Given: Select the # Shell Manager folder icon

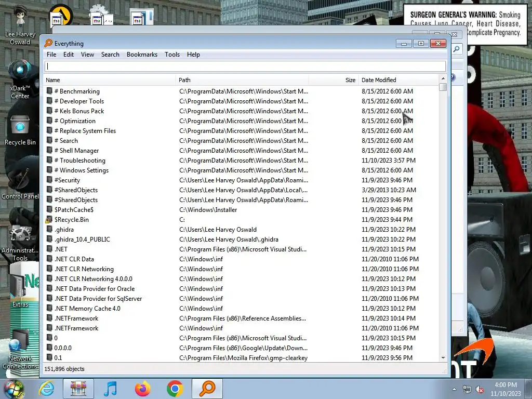Looking at the screenshot, I should click(x=49, y=150).
